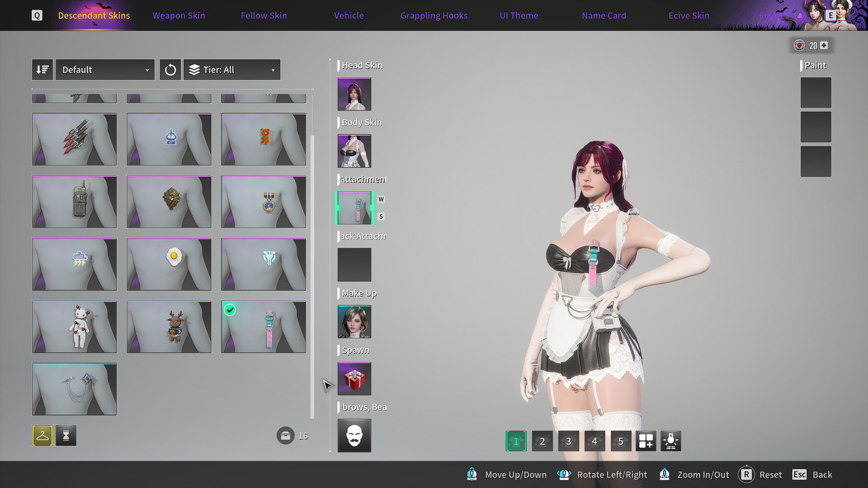Click the W key hint beside Attachment
Image resolution: width=868 pixels, height=488 pixels.
[381, 199]
